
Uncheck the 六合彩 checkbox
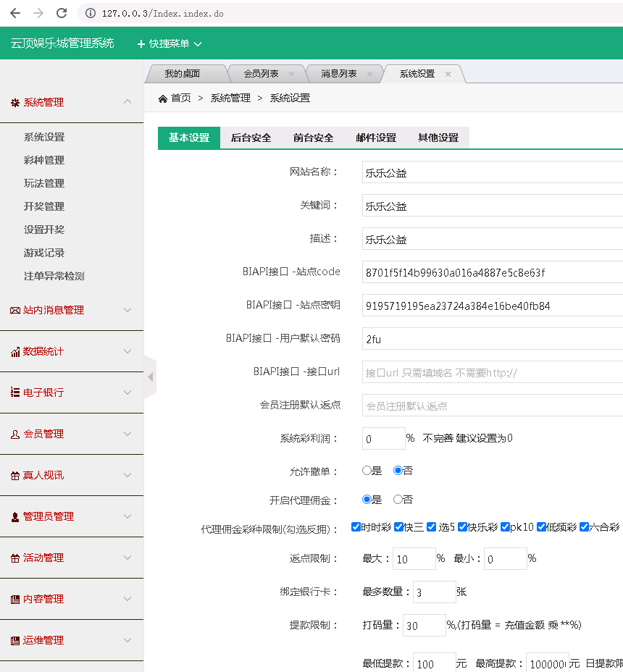pos(584,526)
